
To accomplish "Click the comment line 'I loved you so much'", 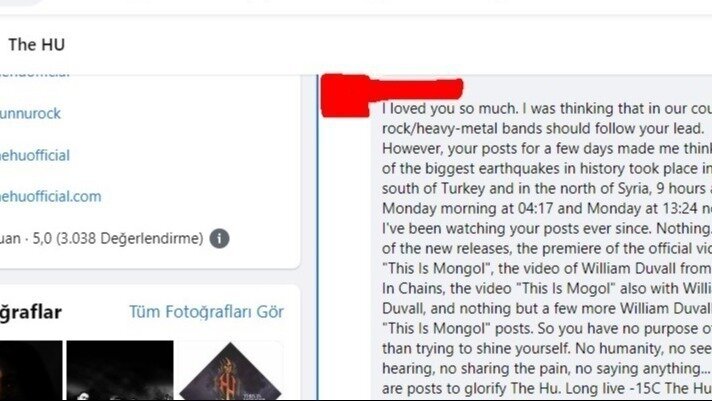I will point(547,109).
